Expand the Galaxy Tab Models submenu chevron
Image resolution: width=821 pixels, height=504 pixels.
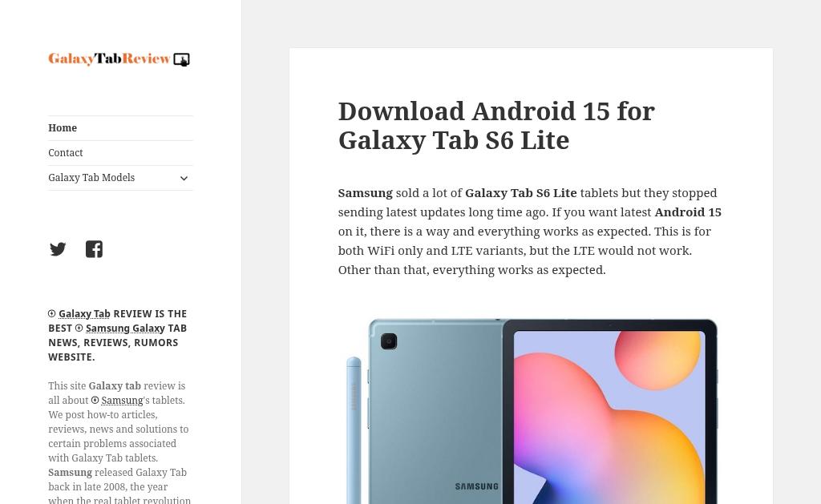pos(184,178)
